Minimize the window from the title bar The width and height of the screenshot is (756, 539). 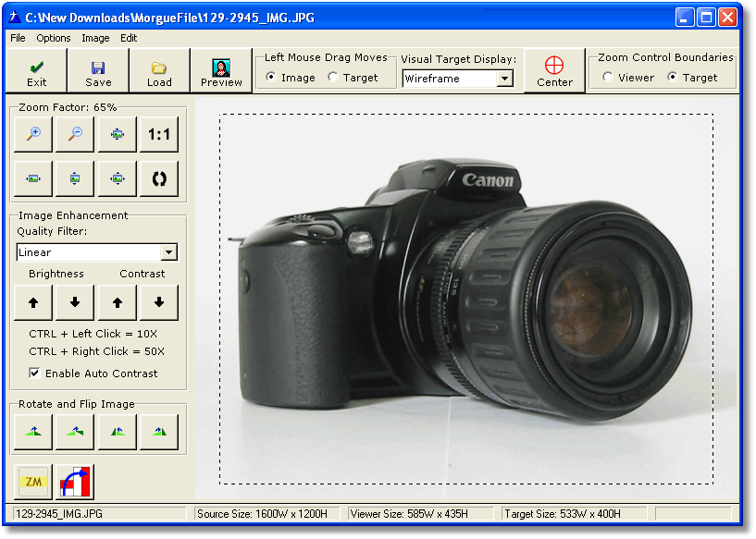[685, 18]
